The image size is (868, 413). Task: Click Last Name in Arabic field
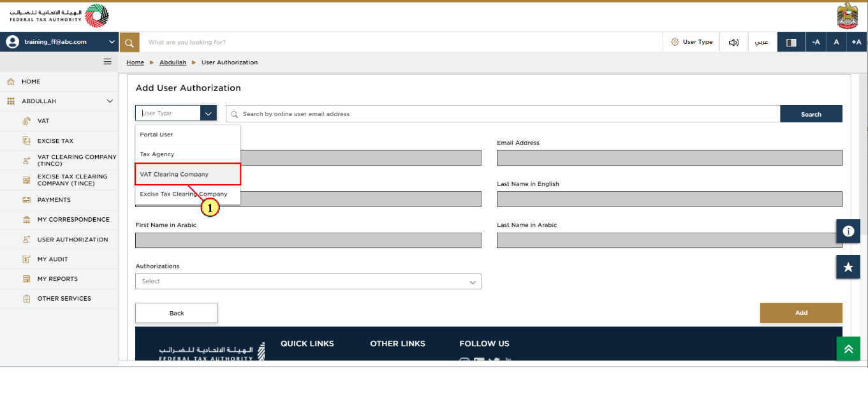point(670,240)
